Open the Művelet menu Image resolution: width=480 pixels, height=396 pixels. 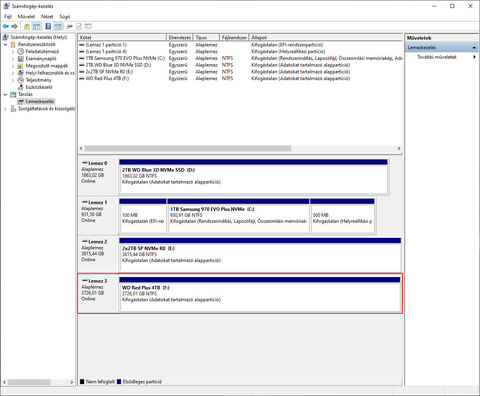click(26, 16)
